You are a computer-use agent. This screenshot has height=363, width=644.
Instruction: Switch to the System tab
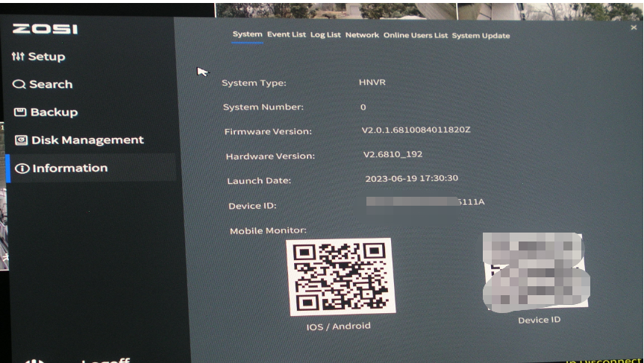point(247,34)
